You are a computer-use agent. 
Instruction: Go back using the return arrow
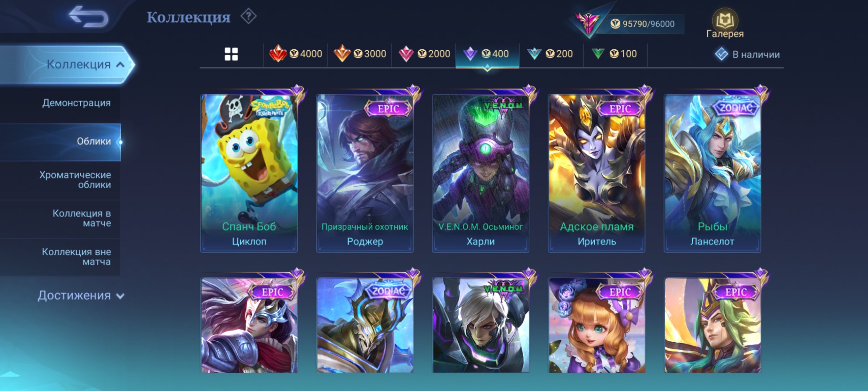coord(88,17)
